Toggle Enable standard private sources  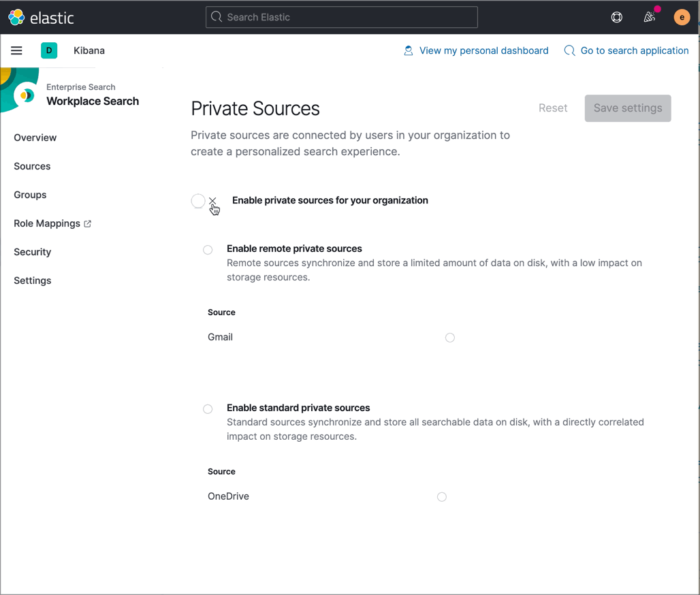208,409
